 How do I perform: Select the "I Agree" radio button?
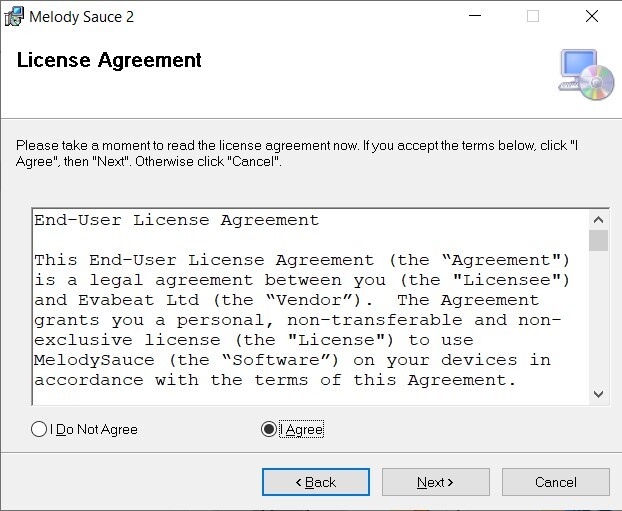(x=268, y=429)
